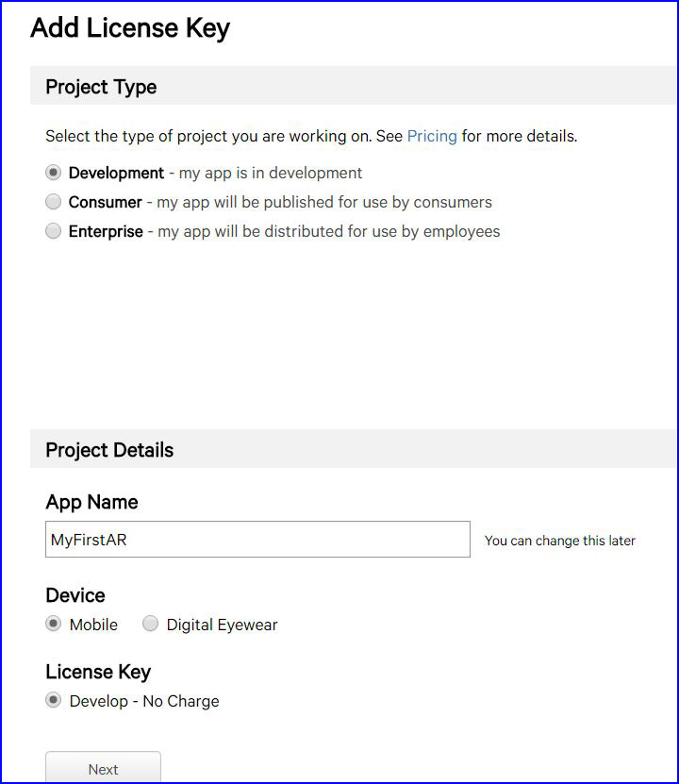679x784 pixels.
Task: Click the bold Consumer label text
Action: coord(106,202)
